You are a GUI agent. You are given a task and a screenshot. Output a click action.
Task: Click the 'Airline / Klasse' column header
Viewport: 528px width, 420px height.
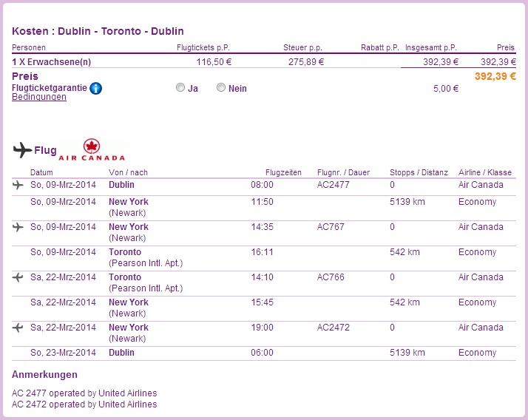tap(485, 172)
